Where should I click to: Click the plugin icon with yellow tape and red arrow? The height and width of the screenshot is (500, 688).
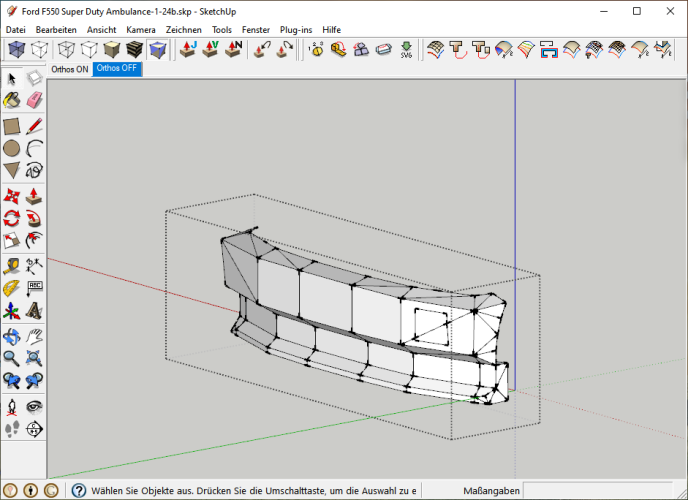338,50
